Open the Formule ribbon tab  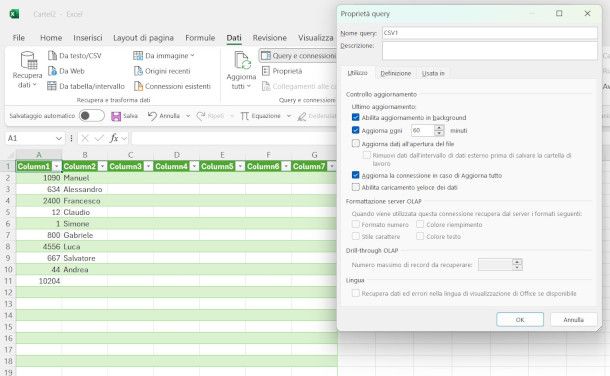pyautogui.click(x=200, y=38)
